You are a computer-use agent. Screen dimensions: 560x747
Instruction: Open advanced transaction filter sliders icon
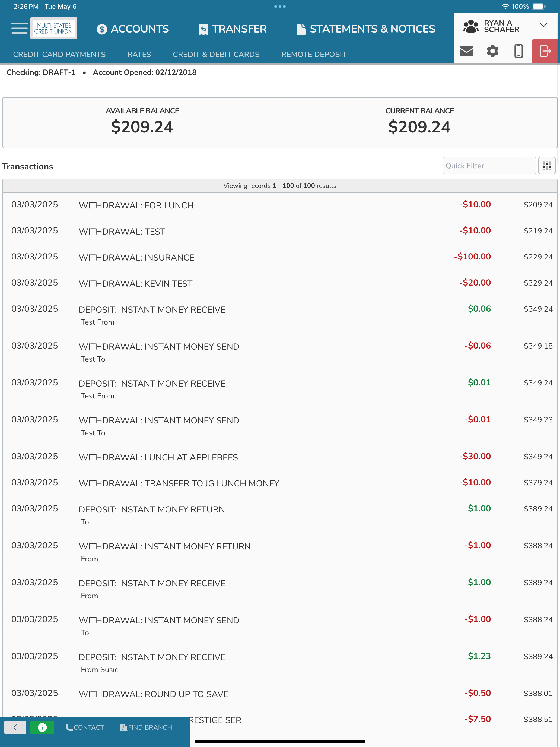point(547,166)
